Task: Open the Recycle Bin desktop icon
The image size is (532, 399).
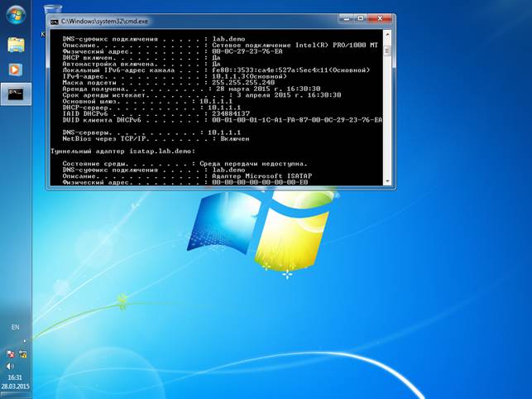Action: point(53,9)
